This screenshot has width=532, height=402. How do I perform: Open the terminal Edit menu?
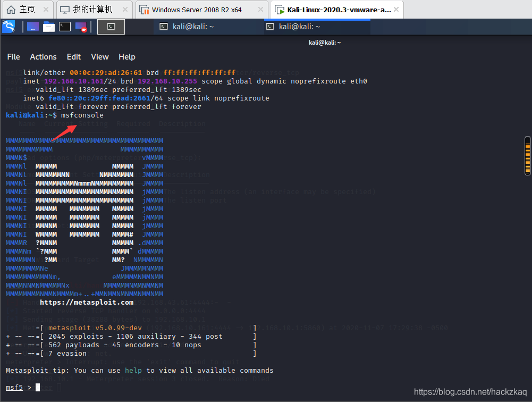pos(74,57)
